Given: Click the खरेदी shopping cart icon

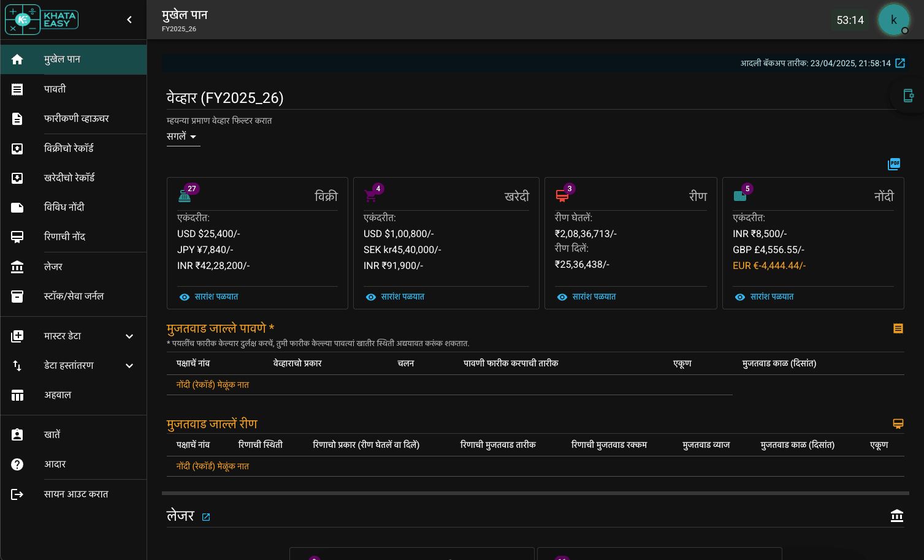Looking at the screenshot, I should 370,196.
